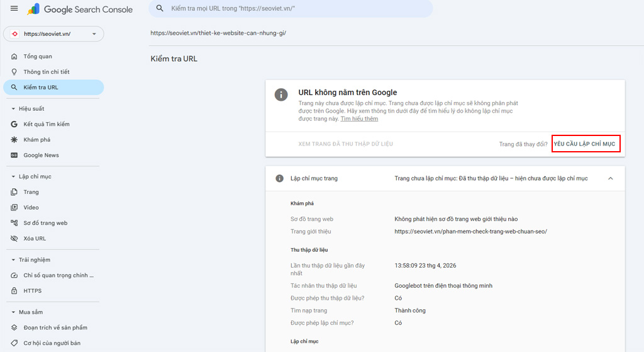
Task: Click the crawl time 13:58:09 23 thg 4, 2026
Action: 425,266
